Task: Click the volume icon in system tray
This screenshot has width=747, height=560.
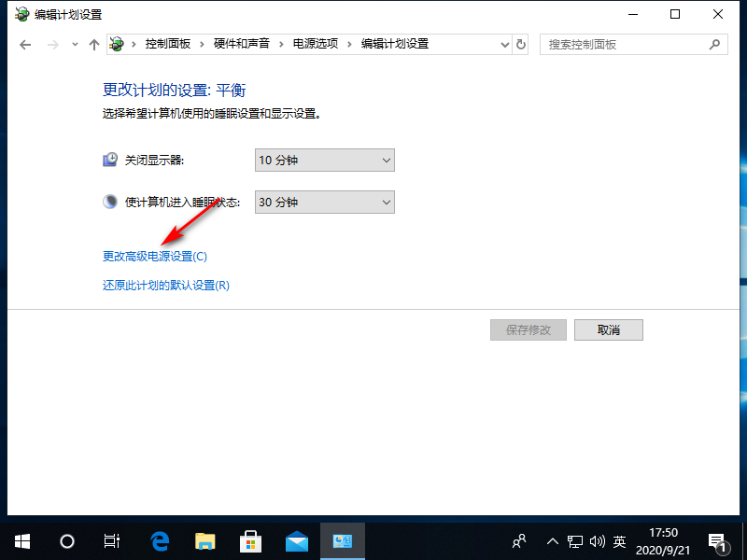Action: [598, 541]
